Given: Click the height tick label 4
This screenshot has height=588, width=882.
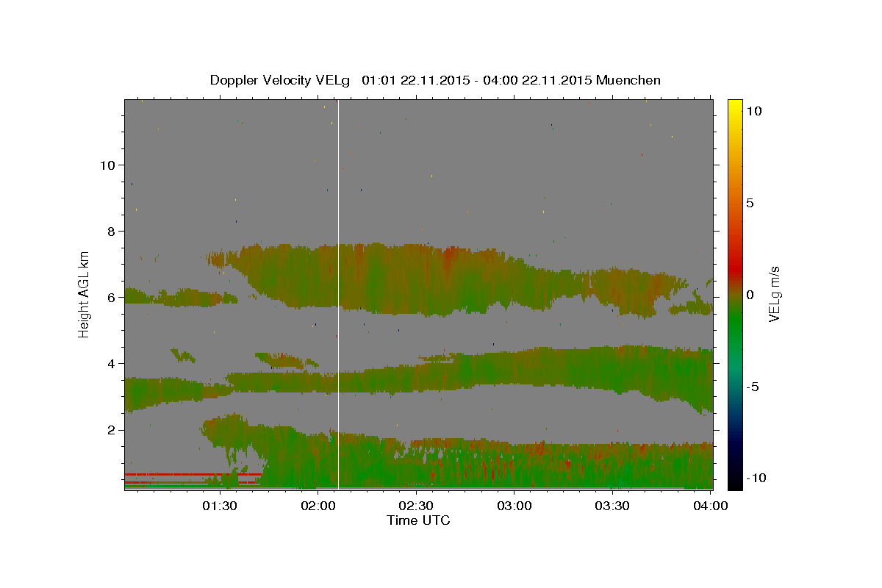Looking at the screenshot, I should pos(110,363).
